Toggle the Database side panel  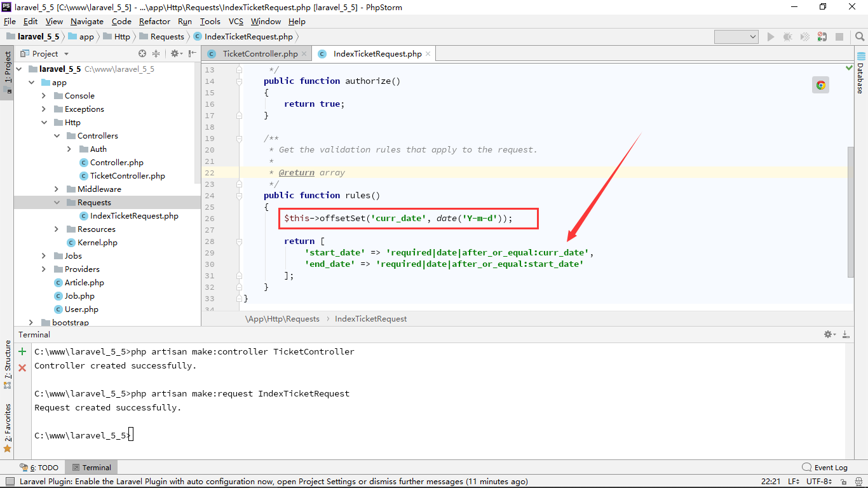(860, 78)
